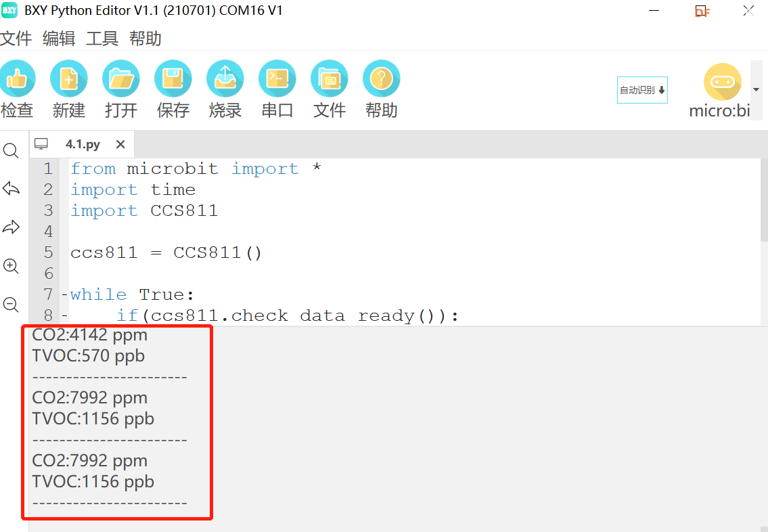This screenshot has height=532, width=768.
Task: Expand the 自动识别 port dropdown
Action: tap(642, 90)
